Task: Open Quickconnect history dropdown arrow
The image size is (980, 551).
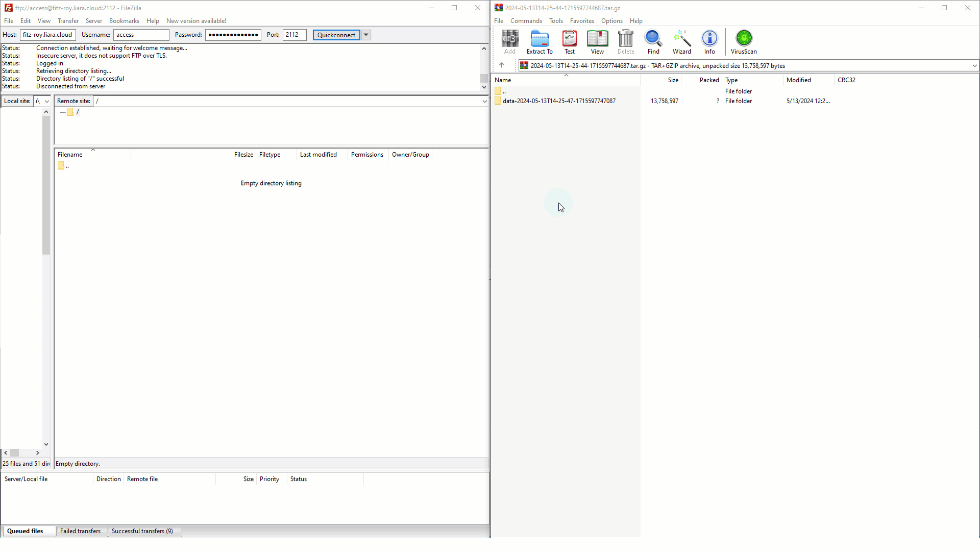Action: pos(366,35)
